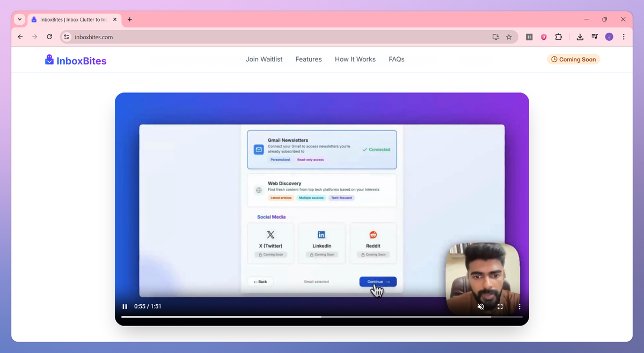Viewport: 644px width, 353px height.
Task: Unmute the video with speaker icon
Action: point(481,307)
